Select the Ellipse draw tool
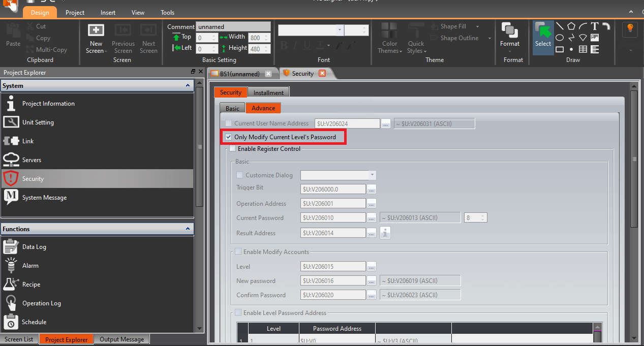The image size is (644, 346). (560, 38)
